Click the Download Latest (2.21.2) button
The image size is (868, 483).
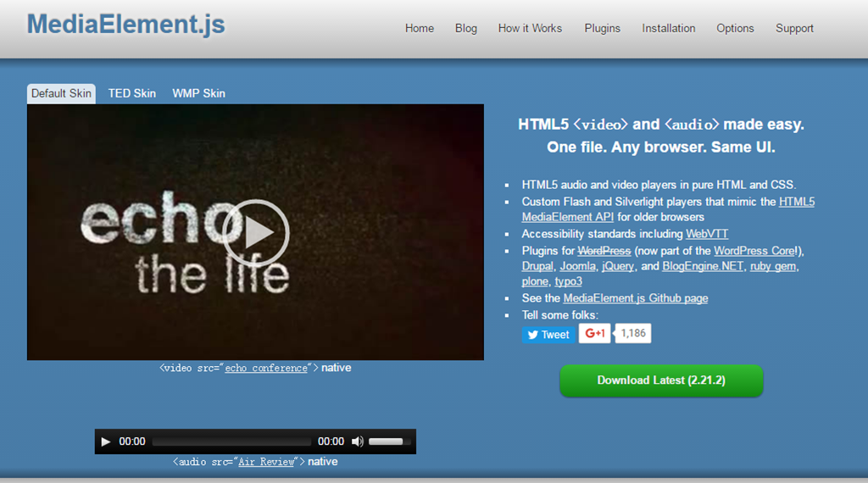661,380
